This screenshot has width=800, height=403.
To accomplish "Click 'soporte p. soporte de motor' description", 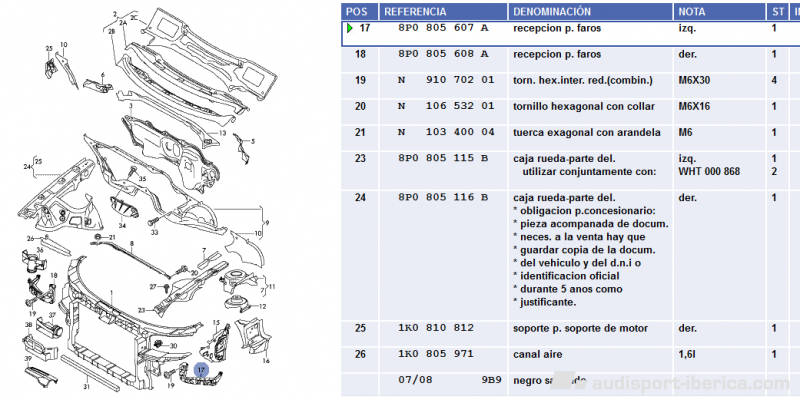I will (580, 329).
